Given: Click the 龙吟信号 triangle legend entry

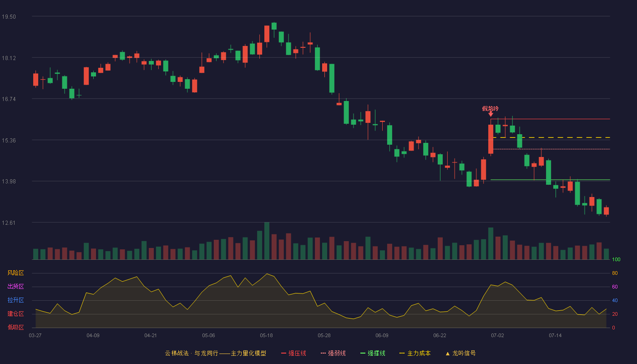Looking at the screenshot, I should (460, 353).
